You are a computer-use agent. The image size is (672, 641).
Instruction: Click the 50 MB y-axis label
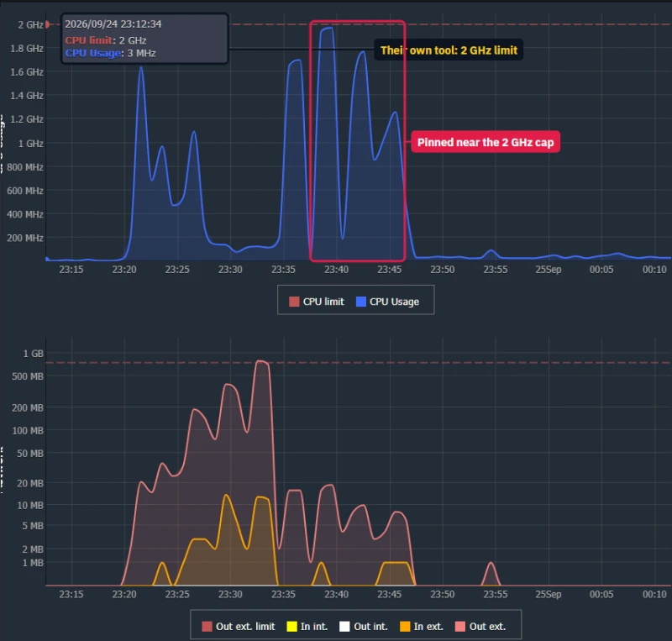(x=30, y=454)
